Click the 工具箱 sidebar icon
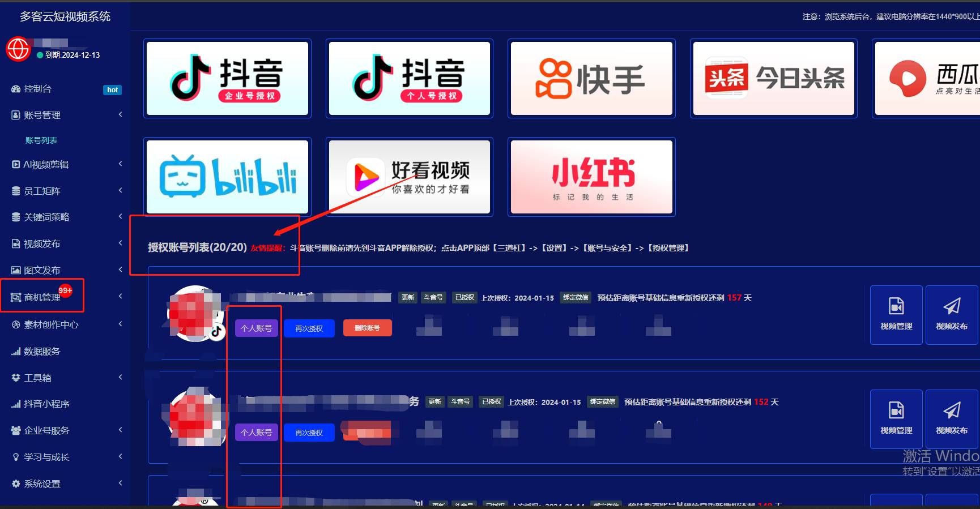Image resolution: width=980 pixels, height=509 pixels. pyautogui.click(x=16, y=378)
